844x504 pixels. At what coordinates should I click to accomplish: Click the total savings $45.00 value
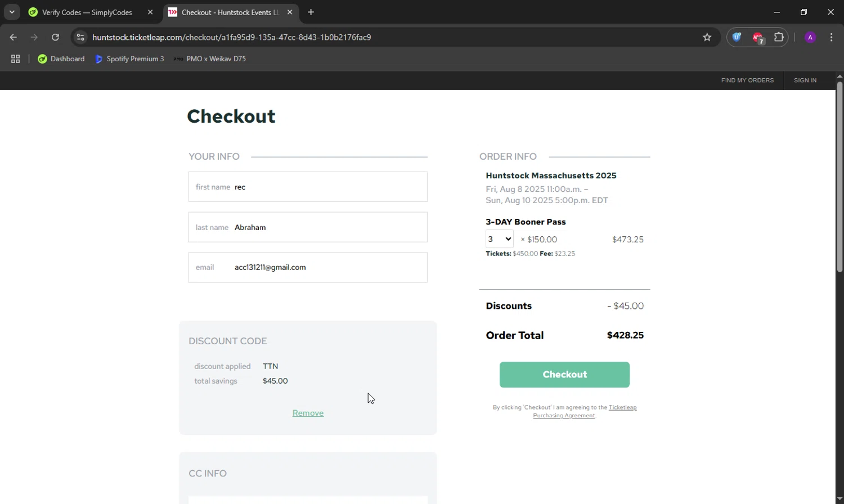click(x=275, y=381)
